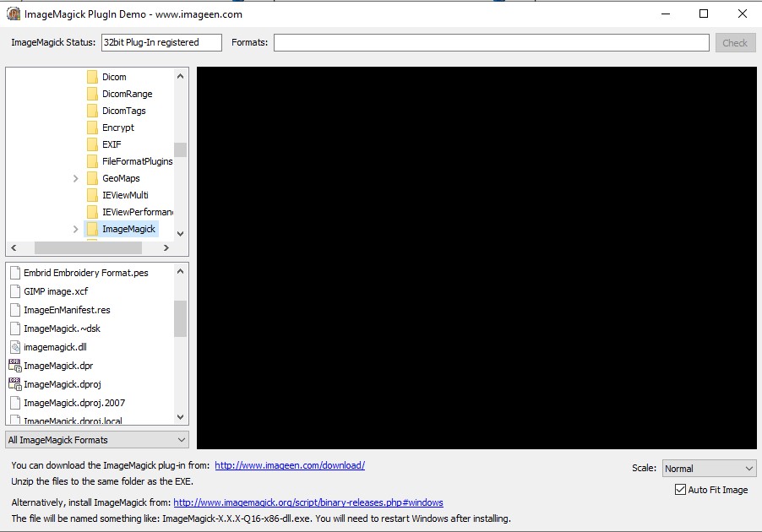
Task: Click the ImageMagick.dpr project icon
Action: (15, 366)
